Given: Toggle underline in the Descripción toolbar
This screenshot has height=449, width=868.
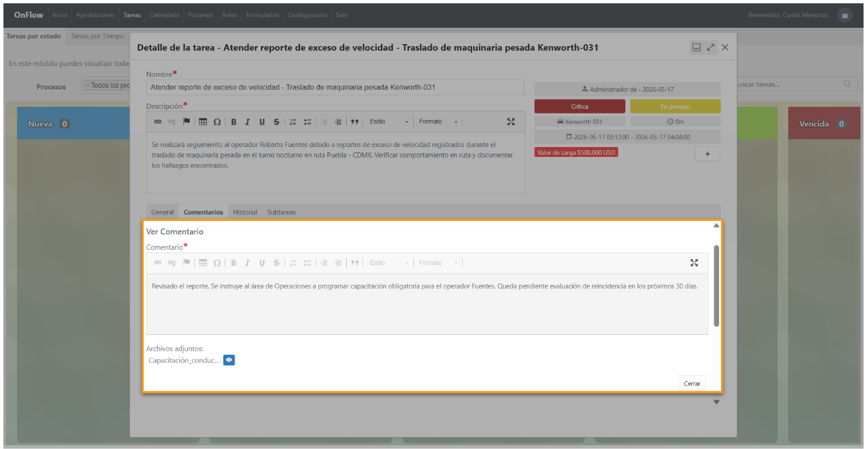Looking at the screenshot, I should click(262, 122).
